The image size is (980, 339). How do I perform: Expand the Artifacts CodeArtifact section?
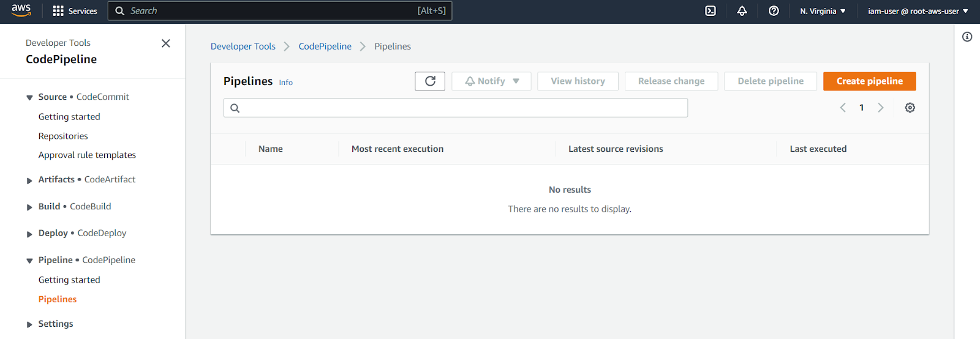tap(29, 180)
